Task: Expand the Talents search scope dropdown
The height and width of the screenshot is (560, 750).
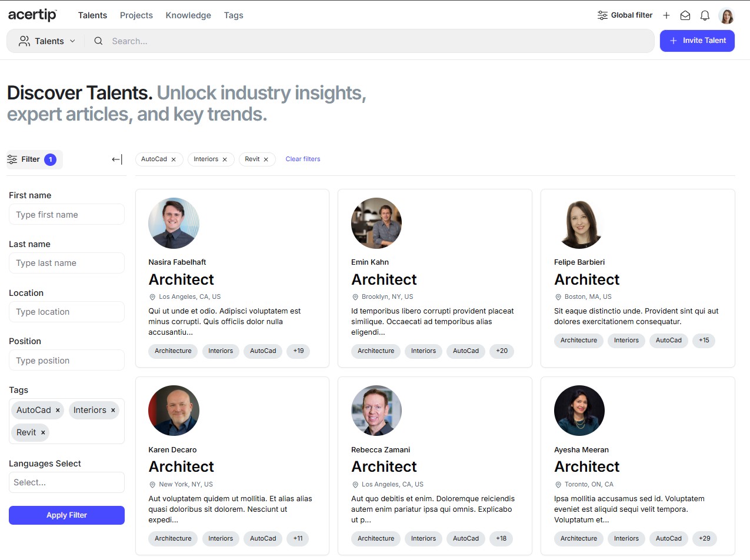Action: point(47,41)
